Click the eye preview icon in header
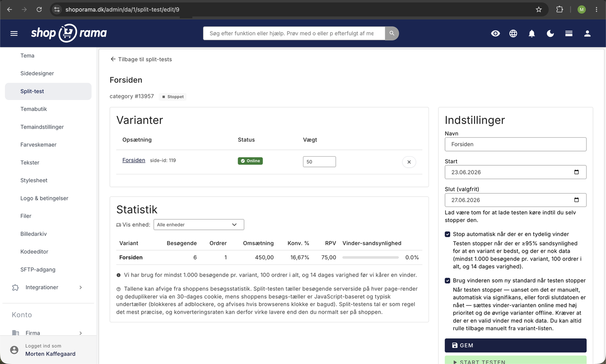The width and height of the screenshot is (606, 364). coord(495,33)
